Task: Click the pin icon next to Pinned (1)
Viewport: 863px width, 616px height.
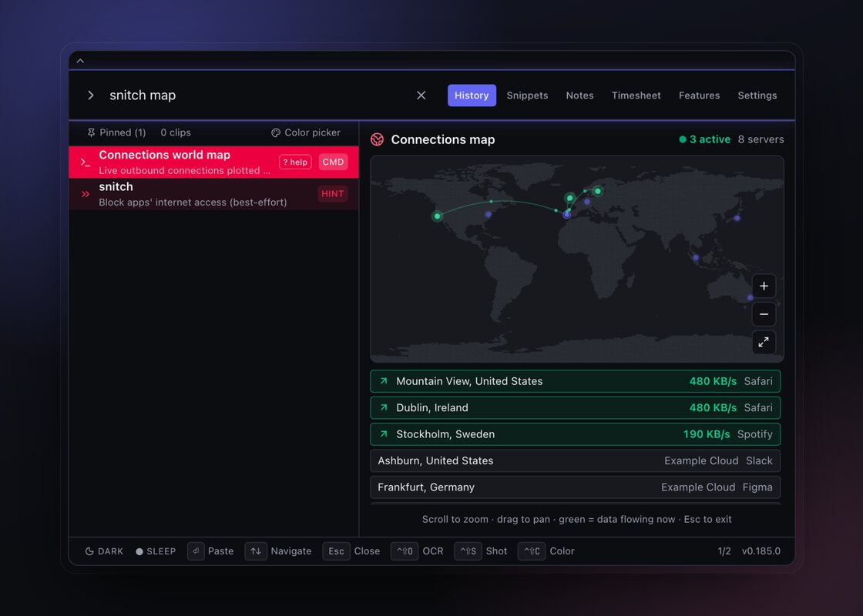Action: pyautogui.click(x=92, y=132)
